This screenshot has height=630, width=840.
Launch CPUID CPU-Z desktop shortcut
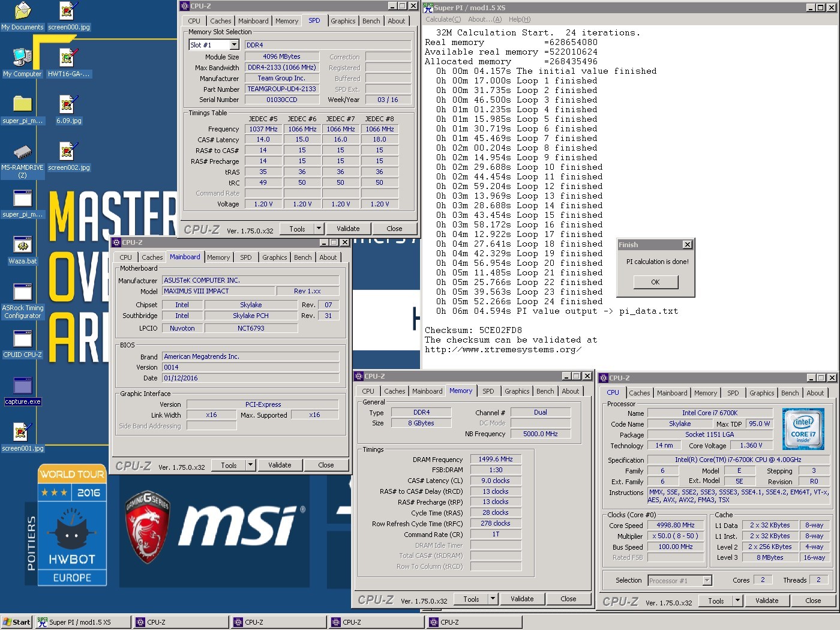22,338
